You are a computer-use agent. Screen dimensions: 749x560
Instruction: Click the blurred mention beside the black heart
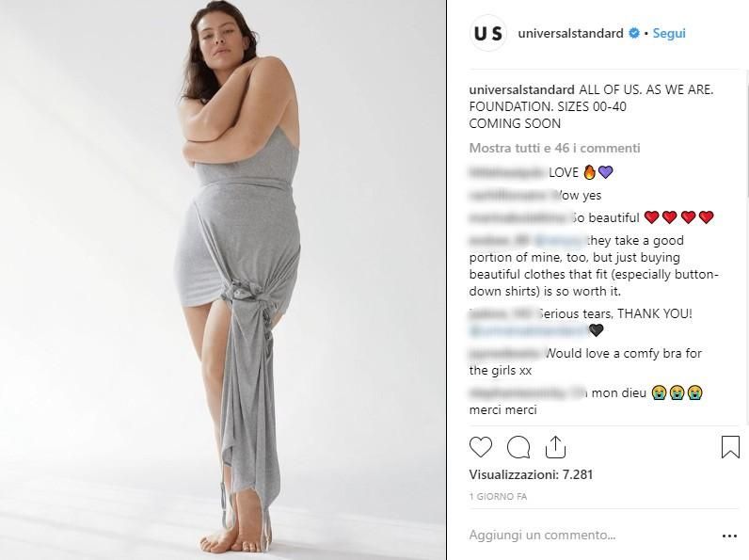point(528,330)
